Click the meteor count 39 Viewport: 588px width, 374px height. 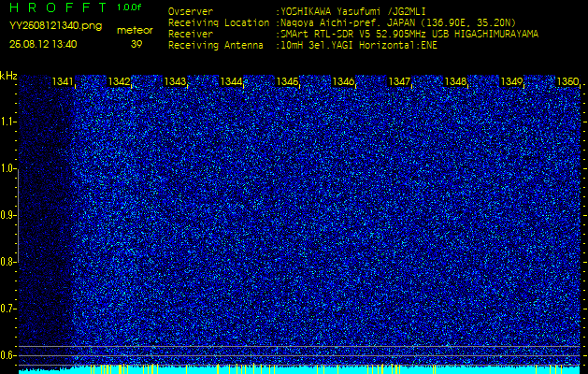pyautogui.click(x=136, y=44)
